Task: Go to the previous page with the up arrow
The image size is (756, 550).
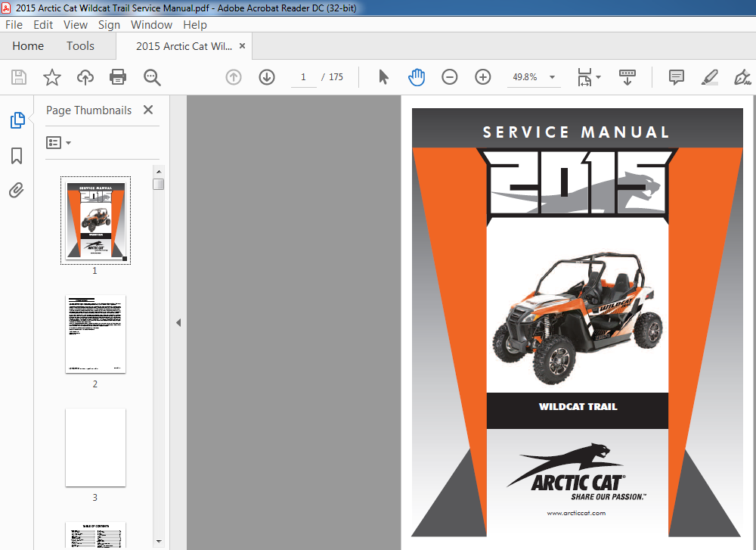Action: 234,77
